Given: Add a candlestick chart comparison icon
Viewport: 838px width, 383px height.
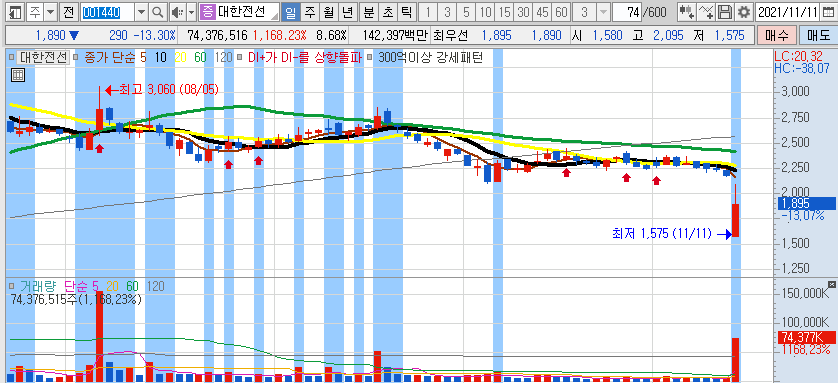Looking at the screenshot, I should click(687, 12).
